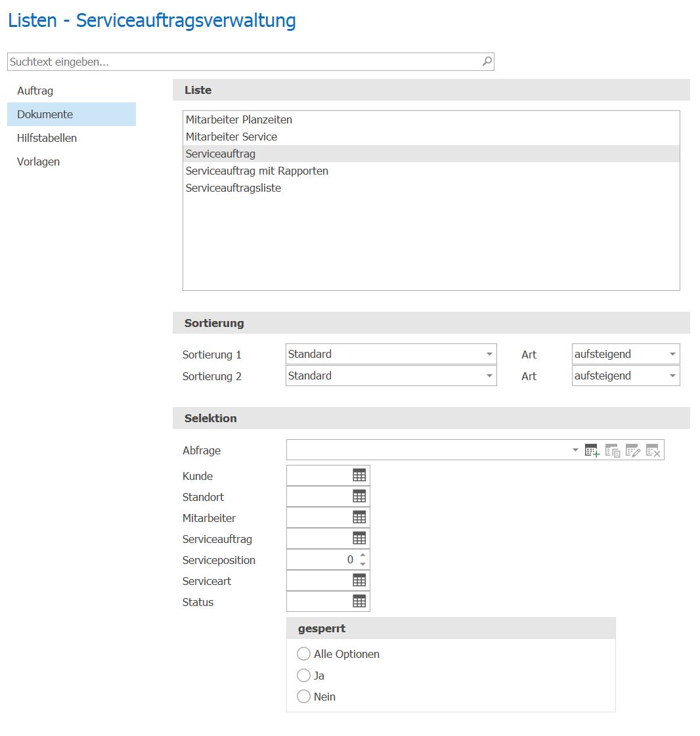
Task: Select Mitarbeiter Service in the list
Action: coord(431,137)
